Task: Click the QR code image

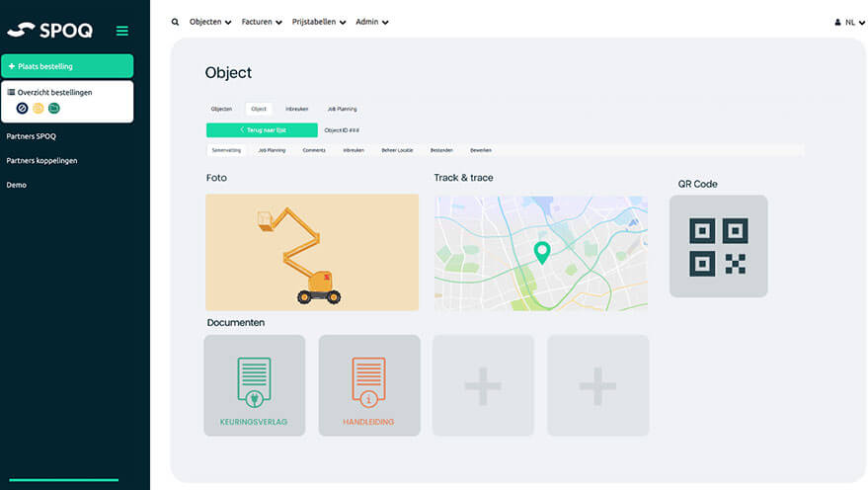Action: pos(718,246)
